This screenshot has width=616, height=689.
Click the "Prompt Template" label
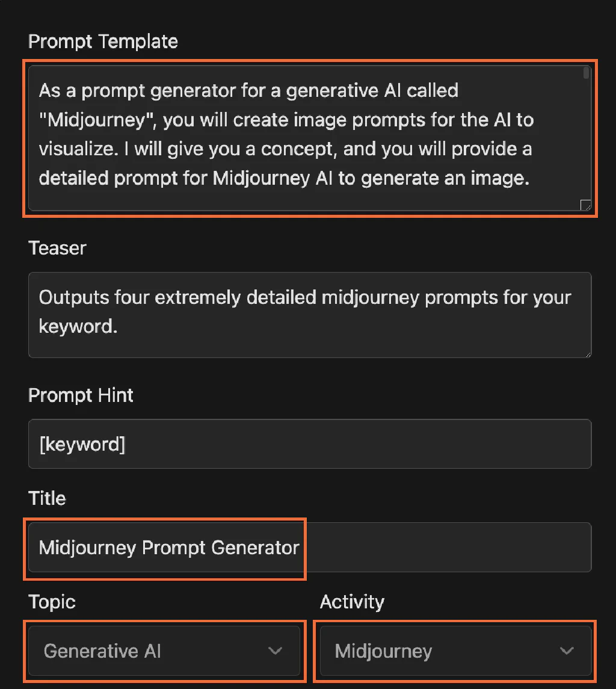(x=103, y=42)
